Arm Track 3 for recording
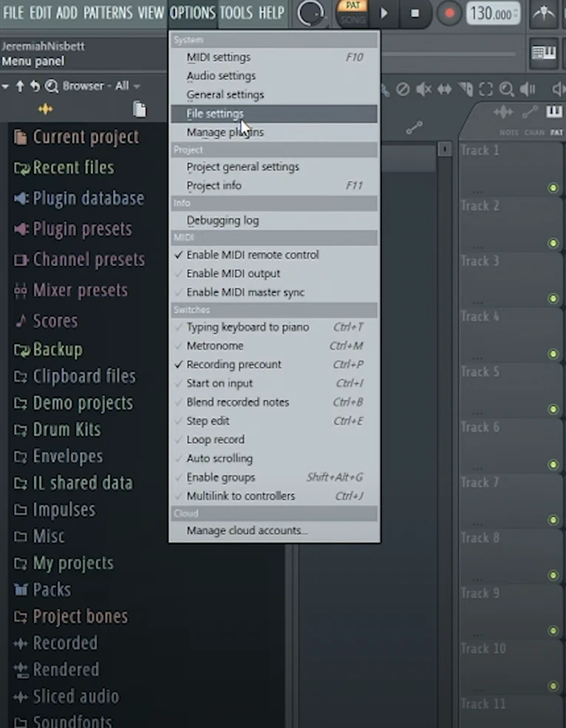The width and height of the screenshot is (566, 728). (x=553, y=298)
